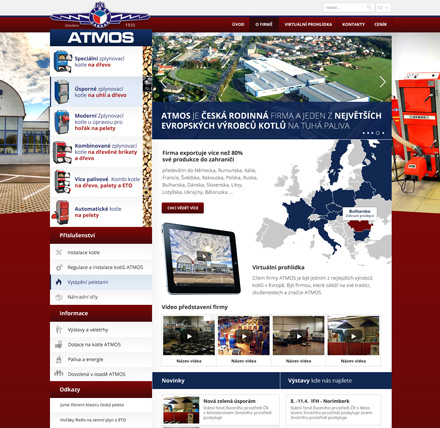This screenshot has height=428, width=440.
Task: Play the fourth company video thumbnail
Action: (353, 336)
